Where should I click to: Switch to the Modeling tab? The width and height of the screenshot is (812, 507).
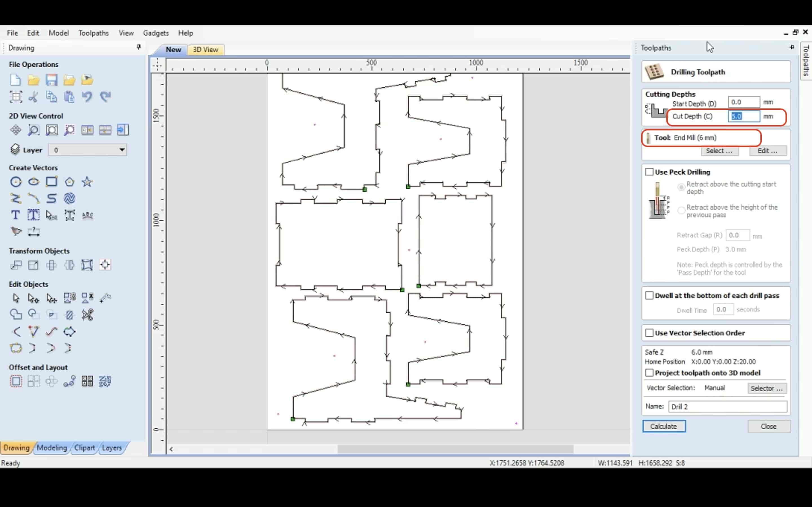51,447
